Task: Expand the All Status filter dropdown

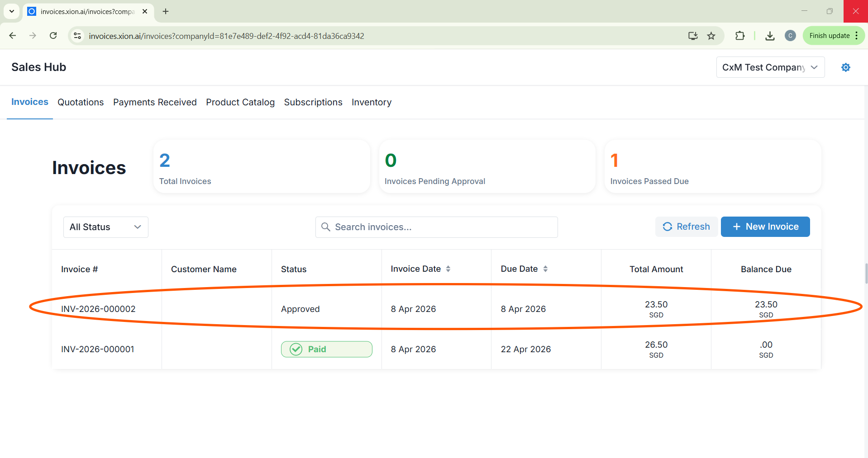Action: [x=105, y=227]
